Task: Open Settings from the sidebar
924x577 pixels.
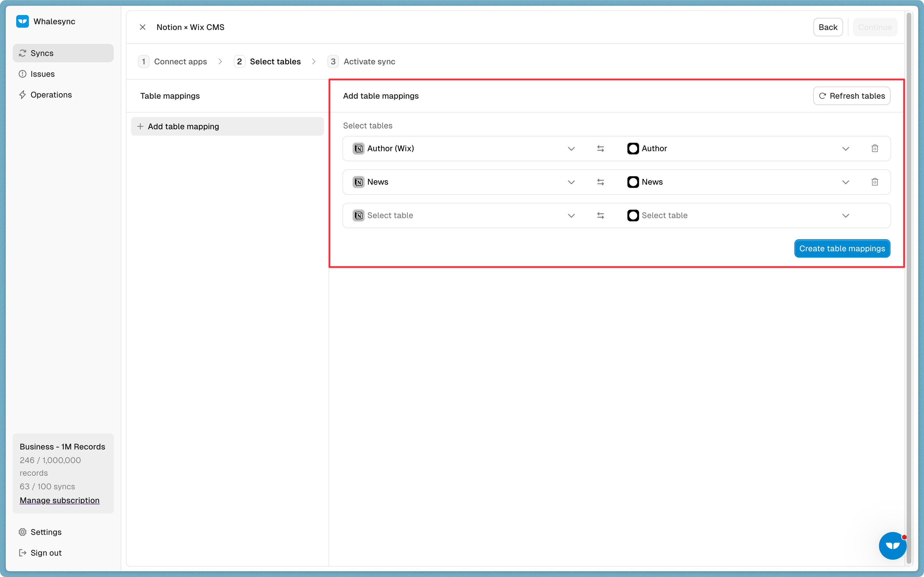Action: coord(46,532)
